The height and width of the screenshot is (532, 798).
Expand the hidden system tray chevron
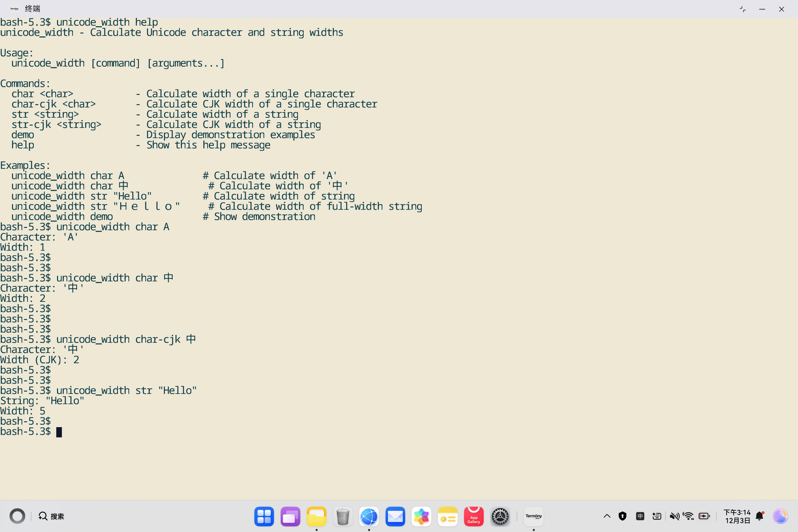point(607,516)
